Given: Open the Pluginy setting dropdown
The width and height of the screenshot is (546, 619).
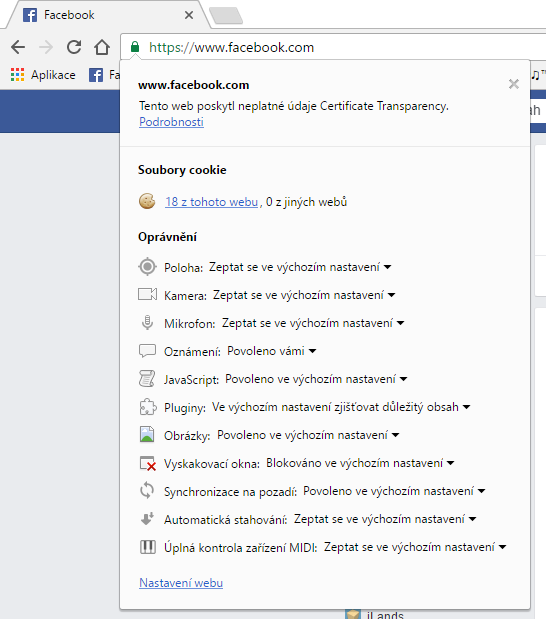Looking at the screenshot, I should click(x=341, y=407).
